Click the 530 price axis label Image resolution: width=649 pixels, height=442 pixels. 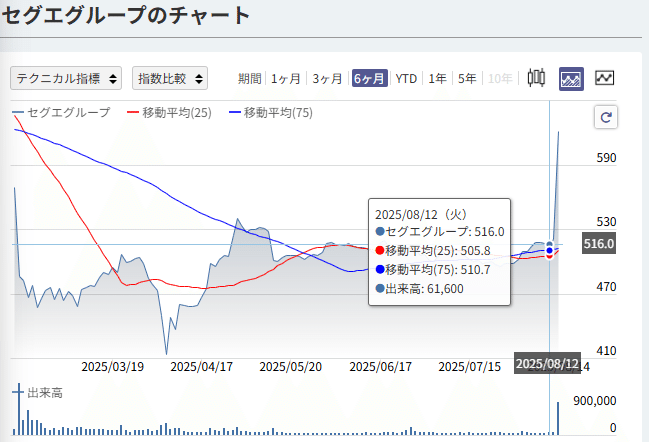[x=606, y=222]
